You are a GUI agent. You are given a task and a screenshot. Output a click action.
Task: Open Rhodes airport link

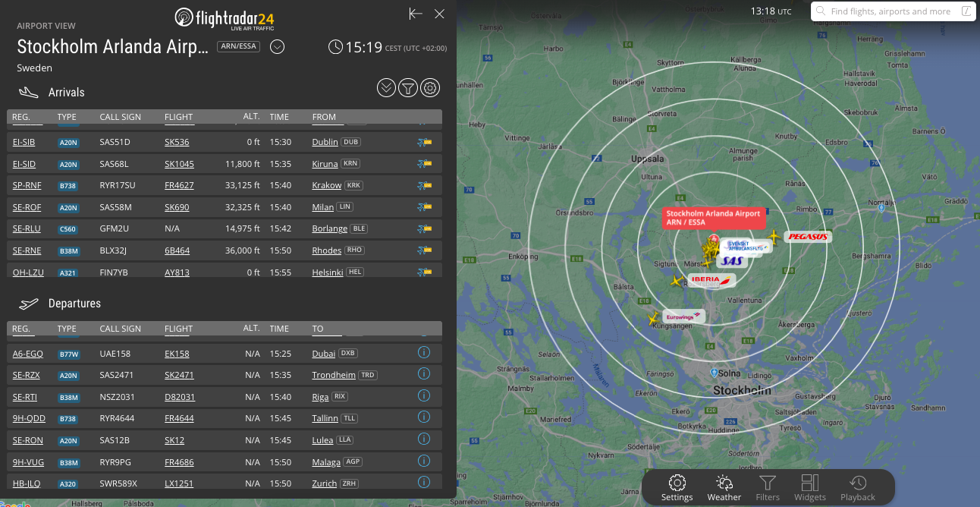pyautogui.click(x=327, y=250)
